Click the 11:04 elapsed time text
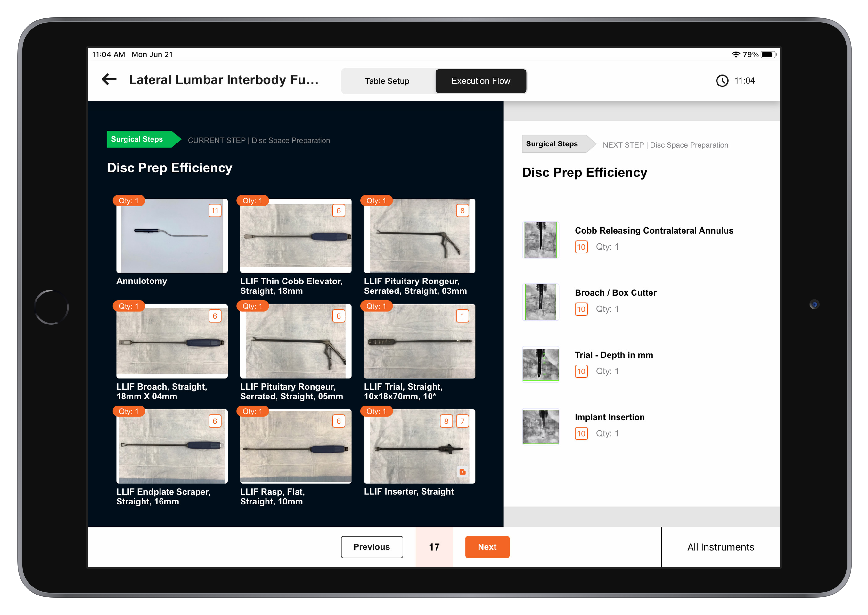Image resolution: width=868 pixels, height=615 pixels. coord(744,81)
